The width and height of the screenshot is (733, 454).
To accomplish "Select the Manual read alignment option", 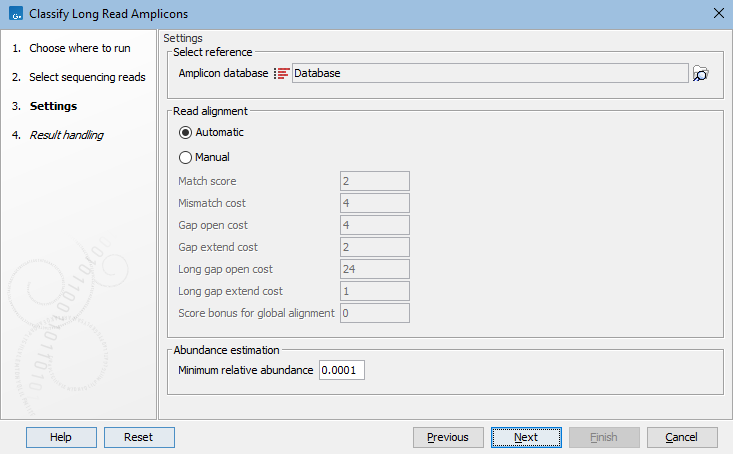I will pyautogui.click(x=185, y=157).
